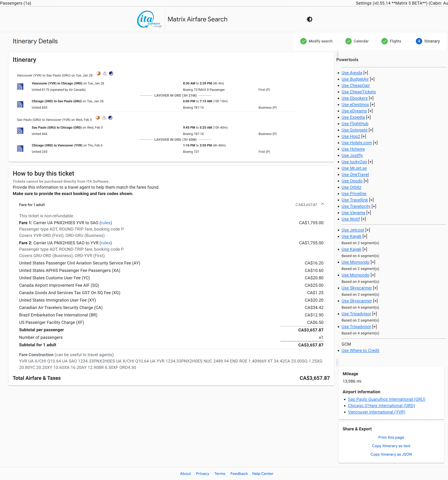Click Copy itinerary as JSON
The image size is (448, 480).
(x=391, y=454)
